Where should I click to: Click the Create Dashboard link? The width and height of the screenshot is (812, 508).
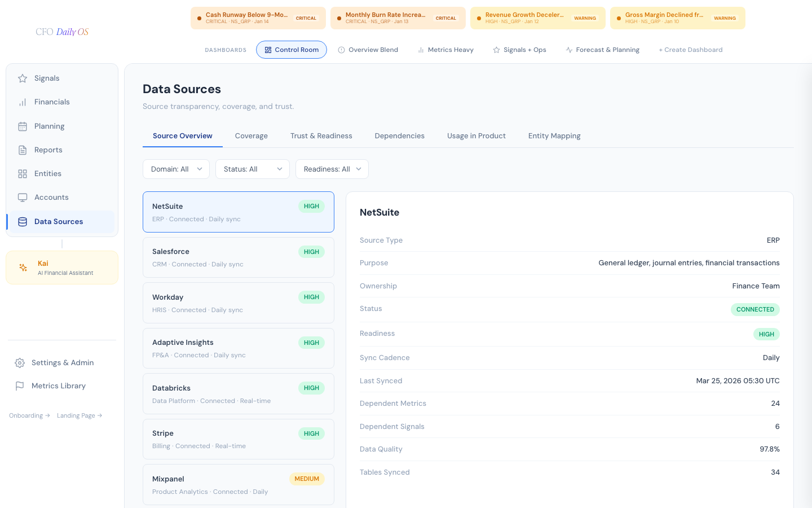[690, 50]
